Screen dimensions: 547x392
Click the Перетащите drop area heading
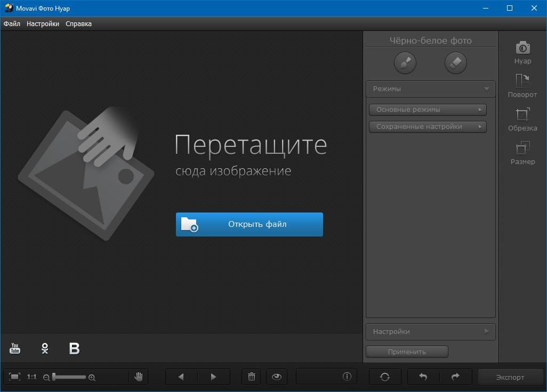[x=251, y=145]
